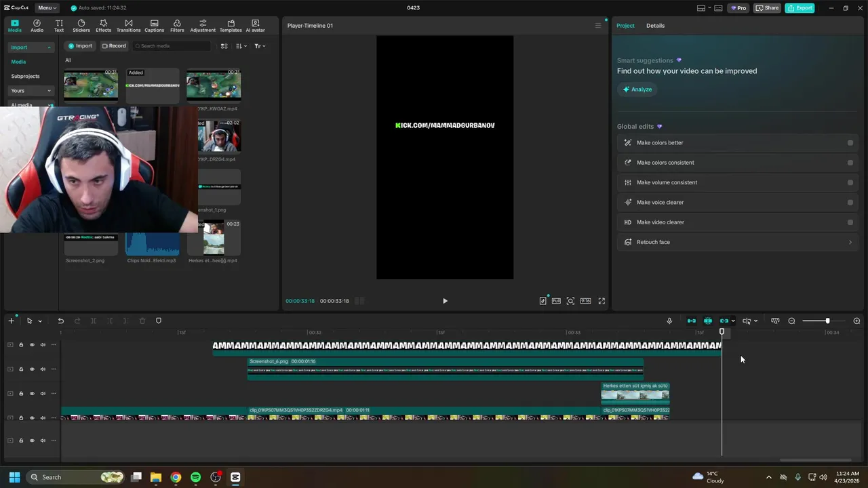The width and height of the screenshot is (868, 488).
Task: Click the keyboard shortcuts icon in title bar
Action: pos(718,8)
